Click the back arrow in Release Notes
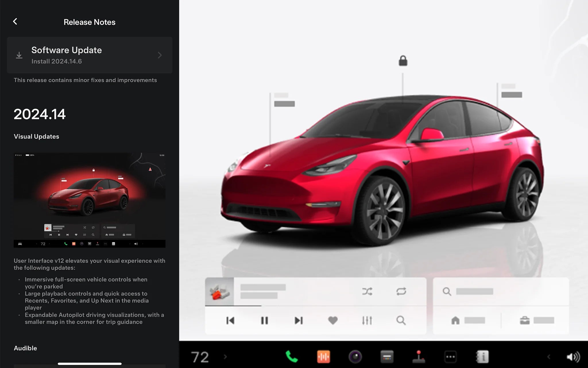This screenshot has height=368, width=588. (x=15, y=22)
